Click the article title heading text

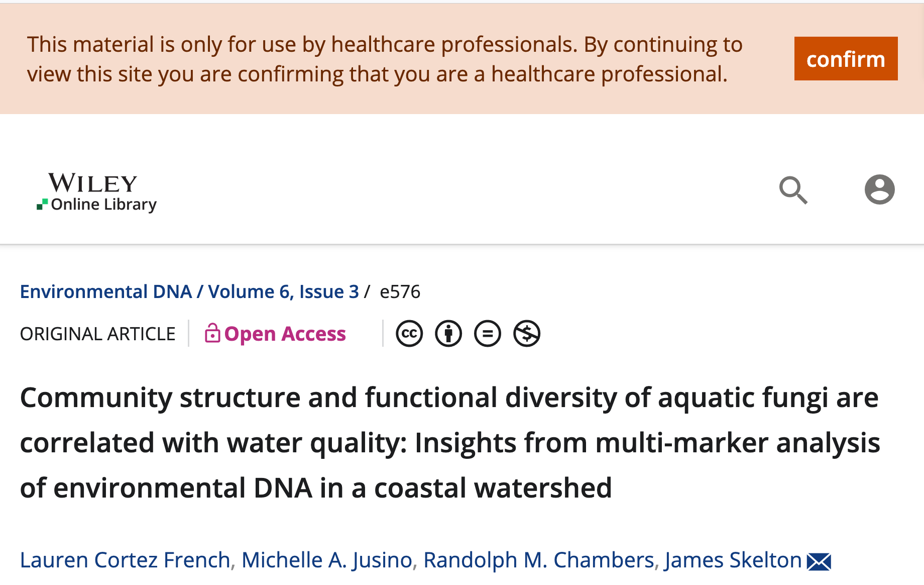coord(449,442)
